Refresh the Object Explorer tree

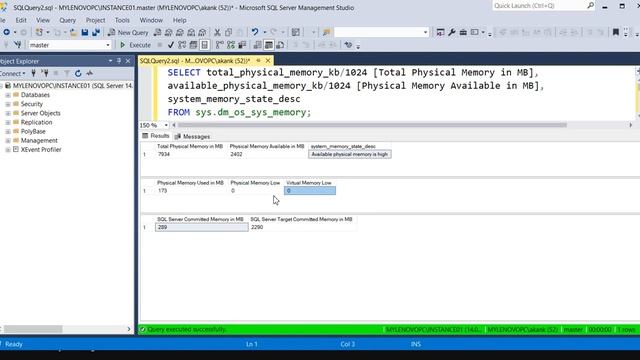78,73
